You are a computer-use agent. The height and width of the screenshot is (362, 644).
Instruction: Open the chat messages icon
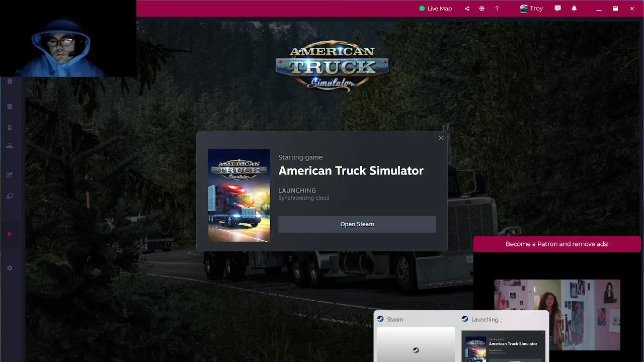pyautogui.click(x=557, y=9)
